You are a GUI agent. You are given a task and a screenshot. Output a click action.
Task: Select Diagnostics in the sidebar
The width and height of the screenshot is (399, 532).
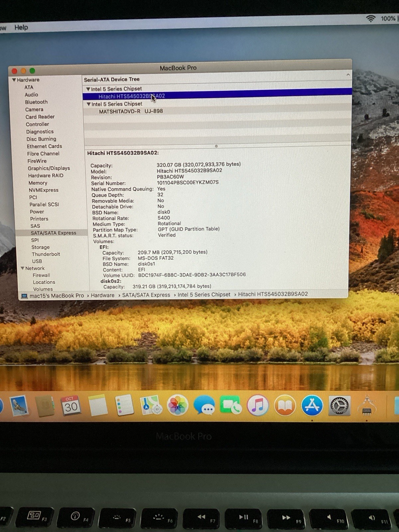[40, 131]
